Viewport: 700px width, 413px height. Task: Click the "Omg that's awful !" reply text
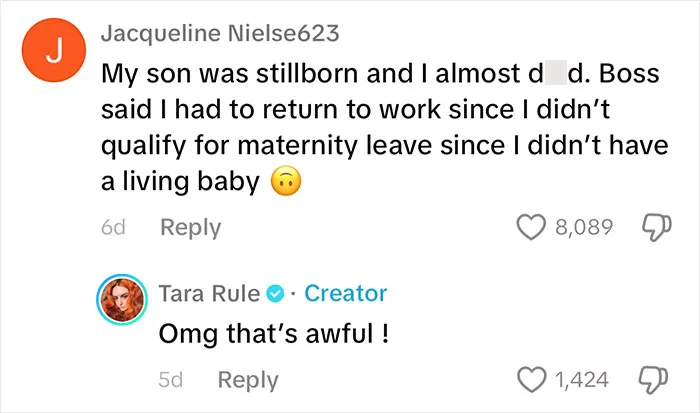274,334
